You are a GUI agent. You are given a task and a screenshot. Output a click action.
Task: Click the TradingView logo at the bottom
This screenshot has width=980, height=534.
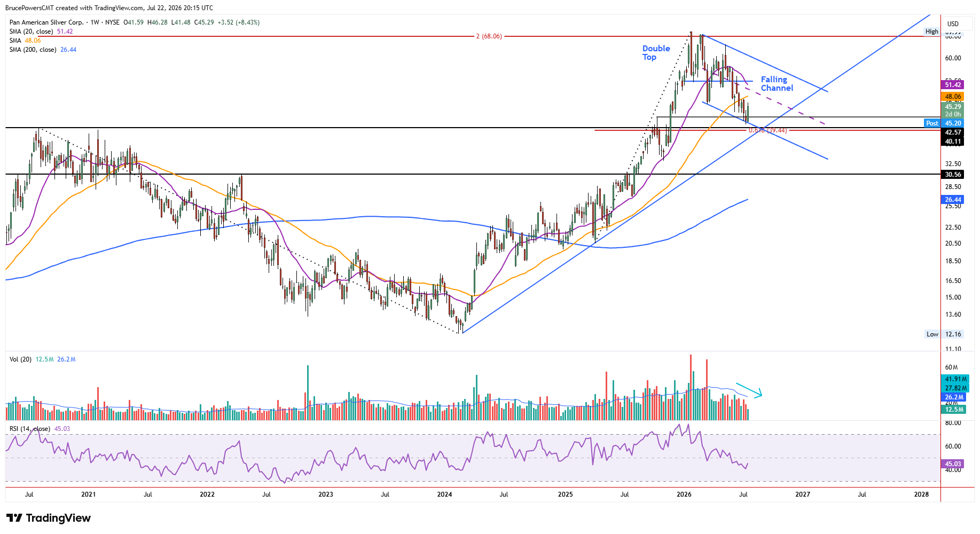point(49,518)
